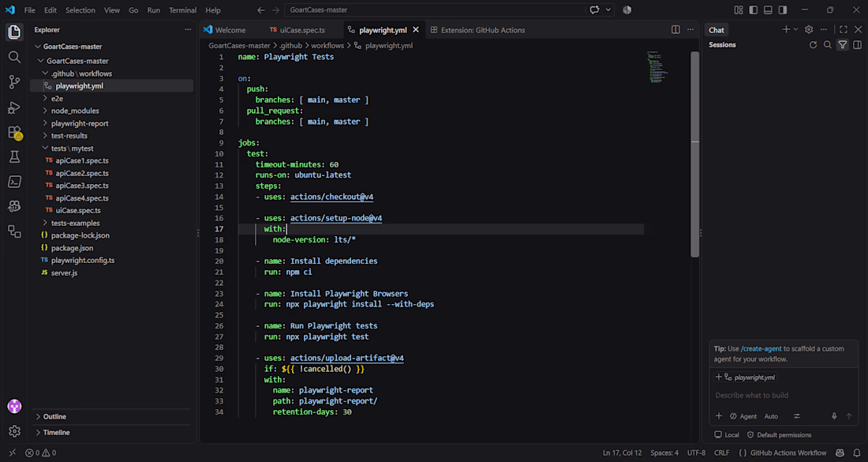Screen dimensions: 868x462
Task: Close the playwright.yml editor tab
Action: pos(416,30)
